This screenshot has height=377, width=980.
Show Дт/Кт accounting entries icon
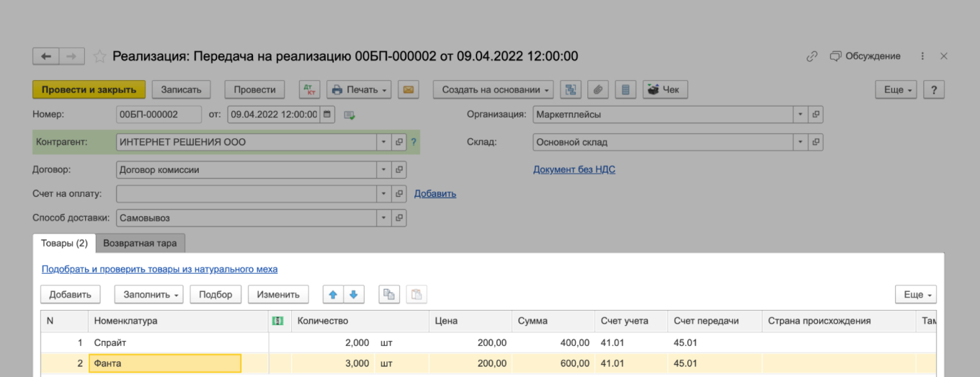(x=310, y=90)
